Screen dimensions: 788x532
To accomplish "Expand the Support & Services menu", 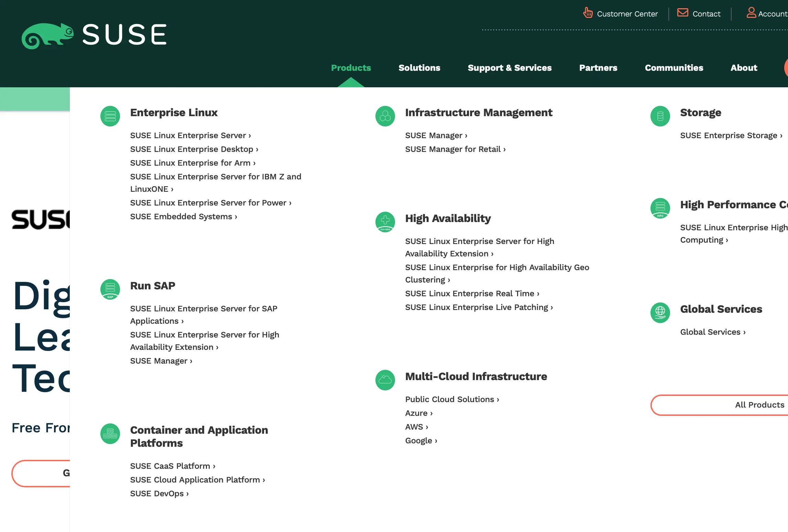I will [510, 68].
